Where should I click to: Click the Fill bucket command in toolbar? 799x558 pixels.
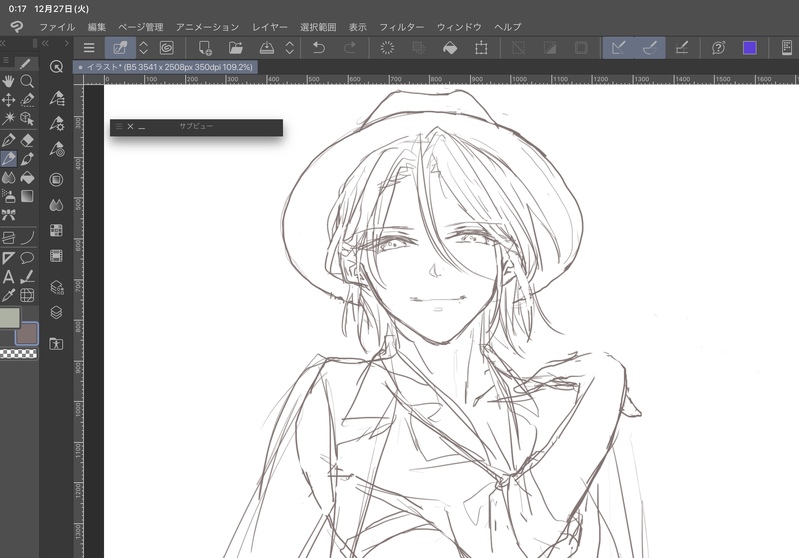(450, 48)
